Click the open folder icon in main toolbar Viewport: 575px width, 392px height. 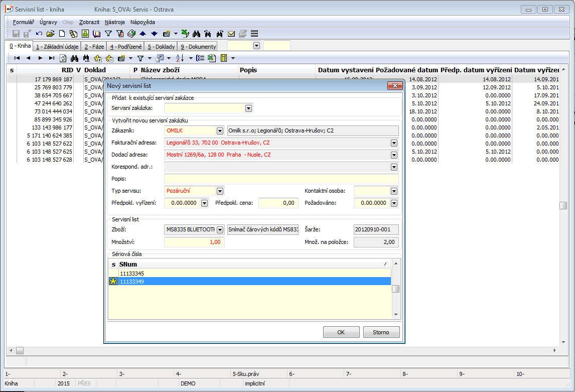50,34
